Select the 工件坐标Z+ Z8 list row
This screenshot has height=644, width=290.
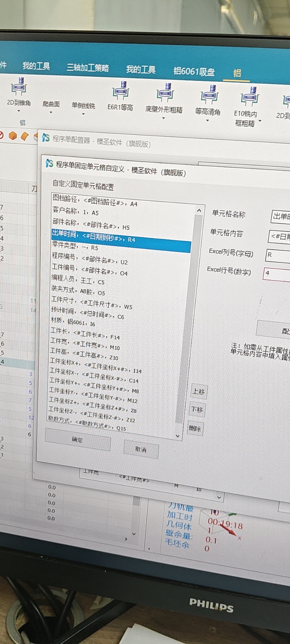click(x=92, y=405)
